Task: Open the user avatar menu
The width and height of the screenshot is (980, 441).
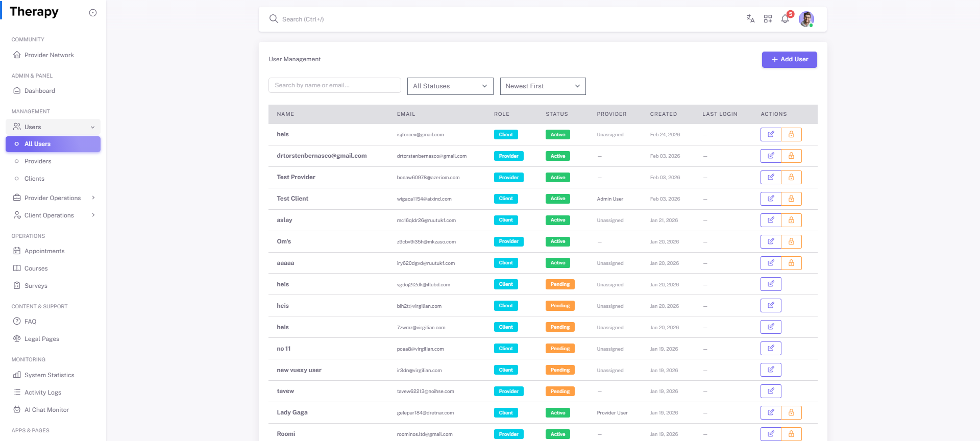Action: click(x=806, y=19)
